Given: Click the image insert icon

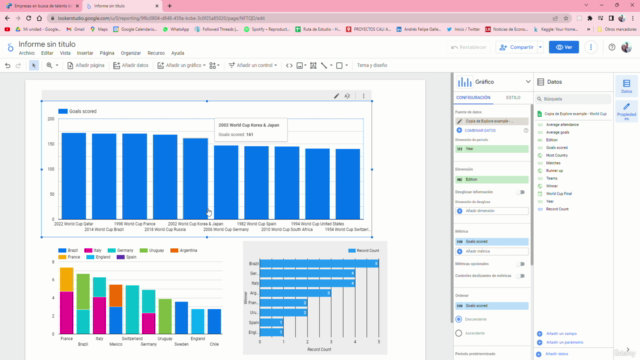Looking at the screenshot, I should (300, 65).
